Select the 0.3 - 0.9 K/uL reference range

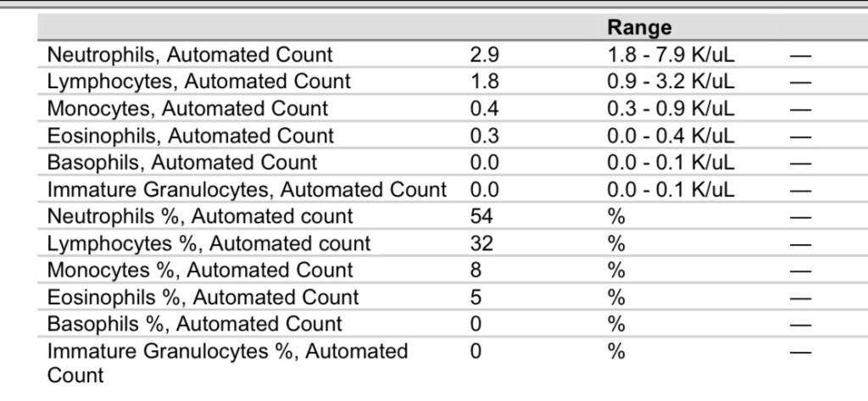click(670, 109)
